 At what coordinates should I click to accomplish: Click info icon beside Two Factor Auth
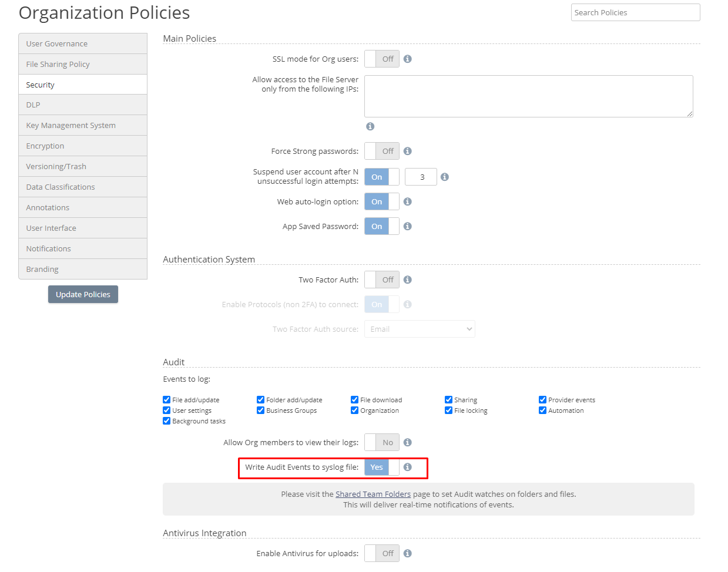pyautogui.click(x=407, y=280)
